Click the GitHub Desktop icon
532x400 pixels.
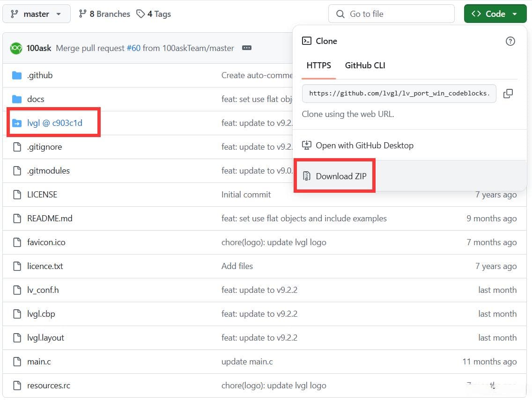307,145
